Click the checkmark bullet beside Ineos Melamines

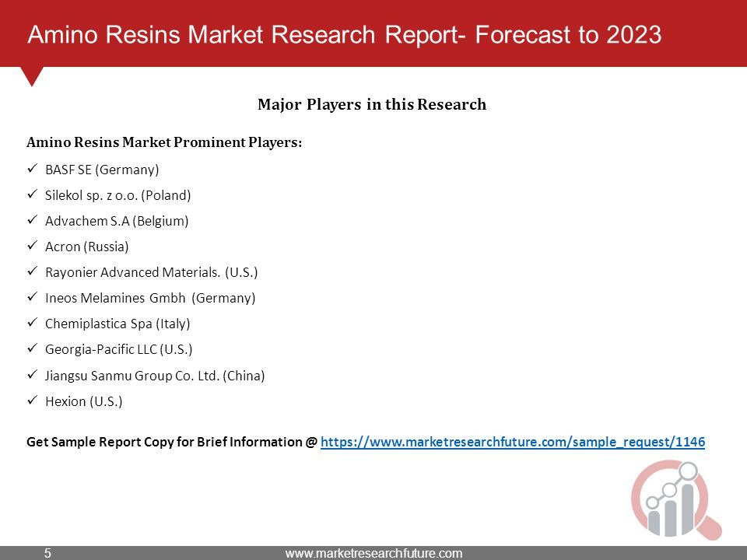click(x=33, y=296)
